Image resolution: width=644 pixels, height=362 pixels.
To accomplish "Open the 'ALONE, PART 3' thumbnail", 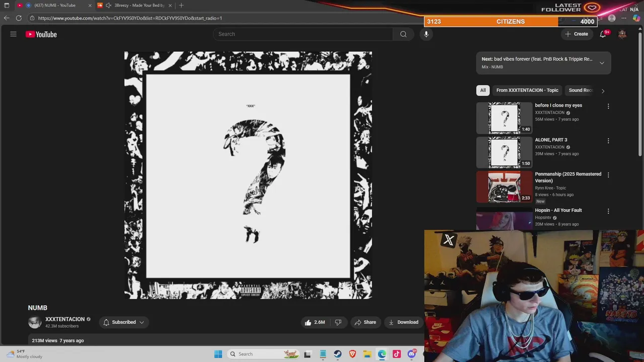I will point(504,152).
